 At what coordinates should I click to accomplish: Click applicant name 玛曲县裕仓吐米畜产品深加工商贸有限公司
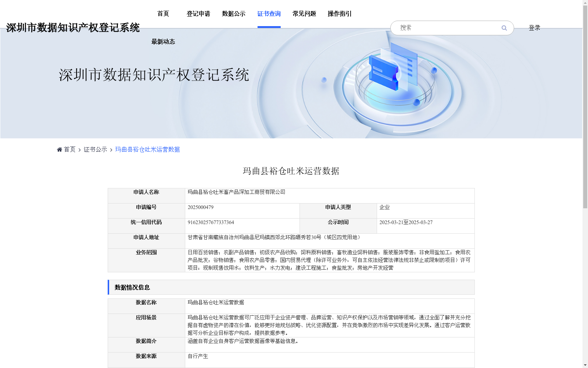pyautogui.click(x=236, y=192)
